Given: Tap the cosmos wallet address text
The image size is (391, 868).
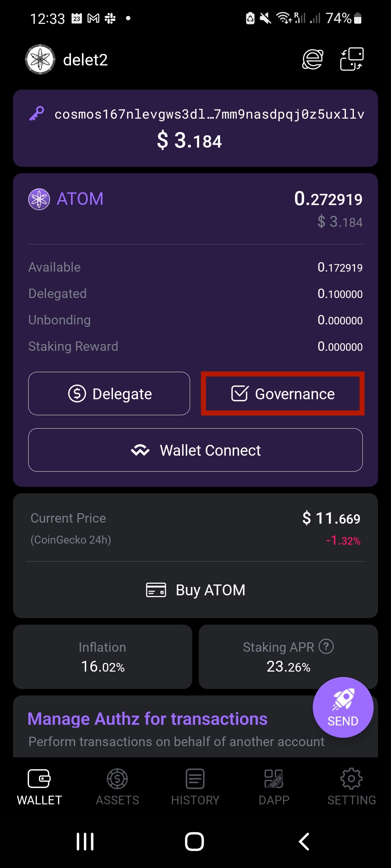Looking at the screenshot, I should 209,114.
